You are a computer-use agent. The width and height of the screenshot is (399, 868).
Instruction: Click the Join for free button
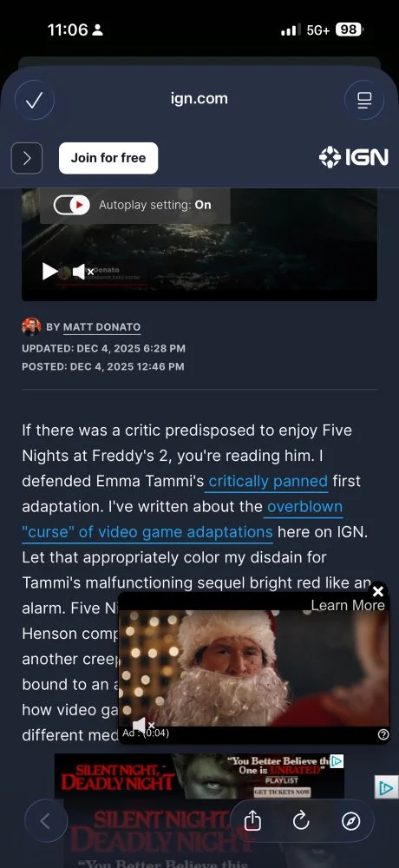pos(108,158)
